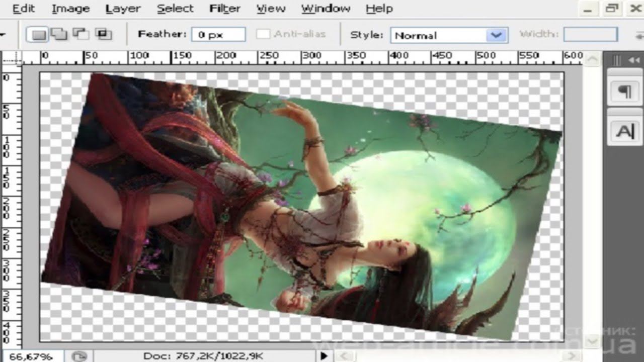The image size is (644, 362).
Task: Click the status bar icon beside the zoom field
Action: (79, 356)
